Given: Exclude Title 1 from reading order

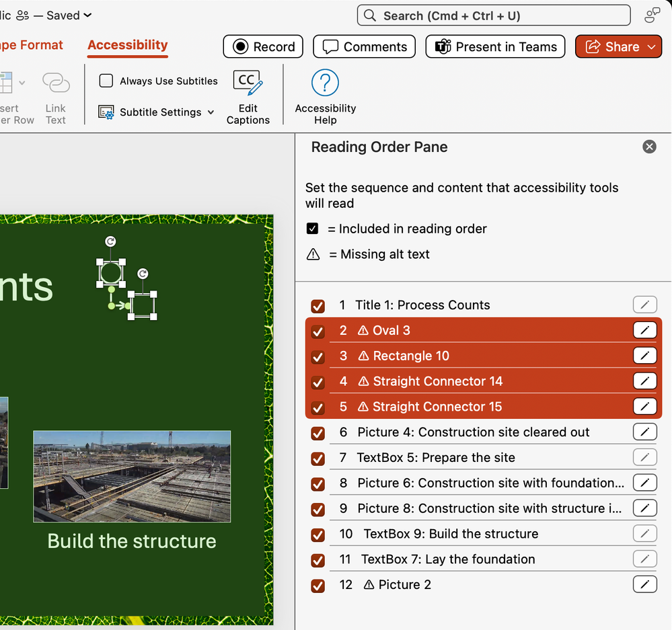Looking at the screenshot, I should coord(317,307).
